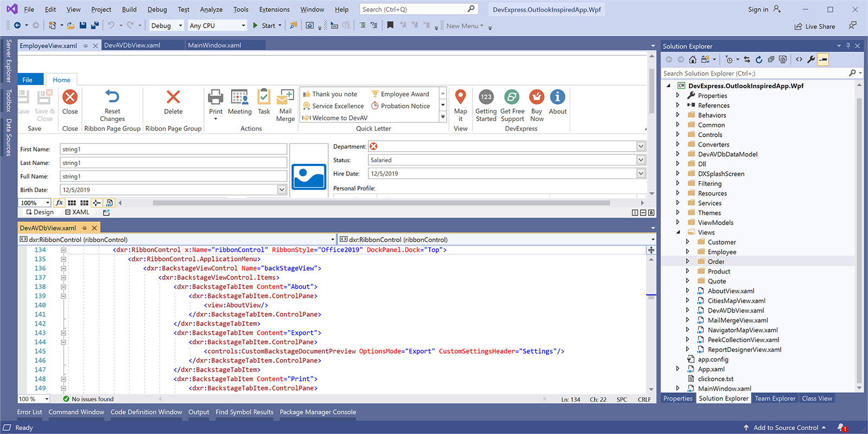Click in the First Name input field
868x434 pixels.
173,149
